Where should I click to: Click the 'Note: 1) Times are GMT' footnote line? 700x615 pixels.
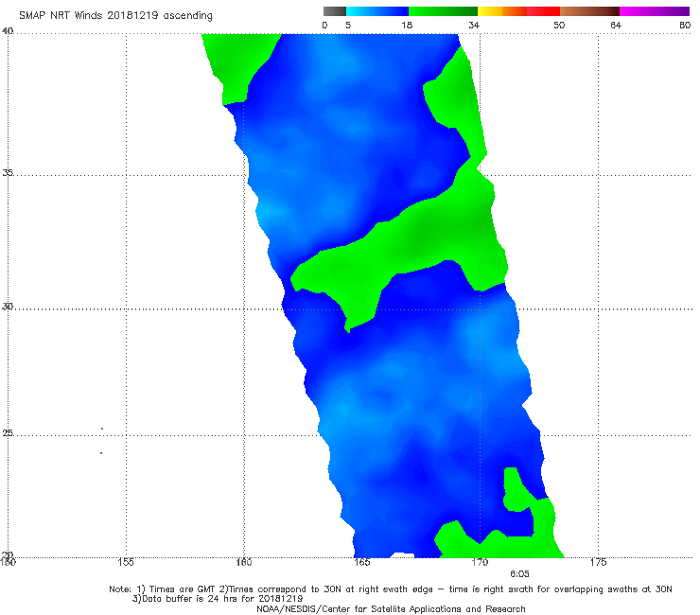coord(391,589)
